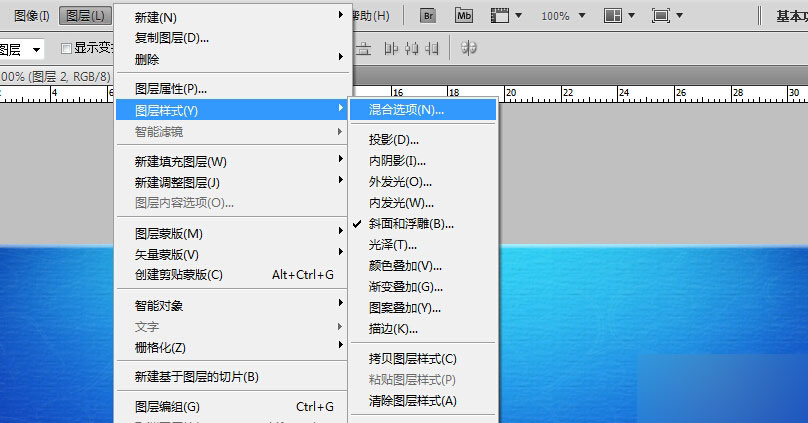The height and width of the screenshot is (423, 808).
Task: Toggle the 显示变换 checkbox
Action: (66, 48)
